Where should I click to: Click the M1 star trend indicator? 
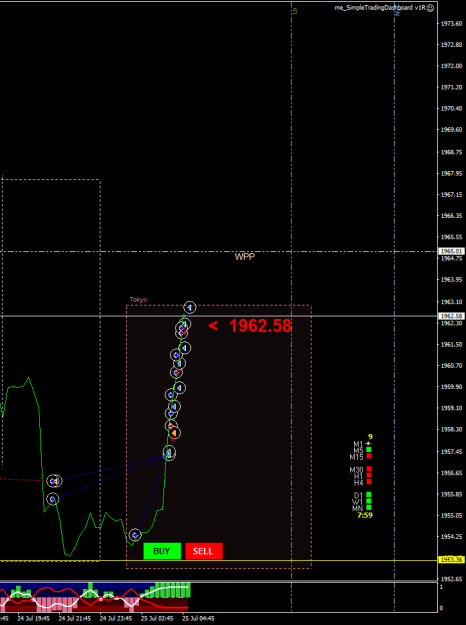(368, 443)
